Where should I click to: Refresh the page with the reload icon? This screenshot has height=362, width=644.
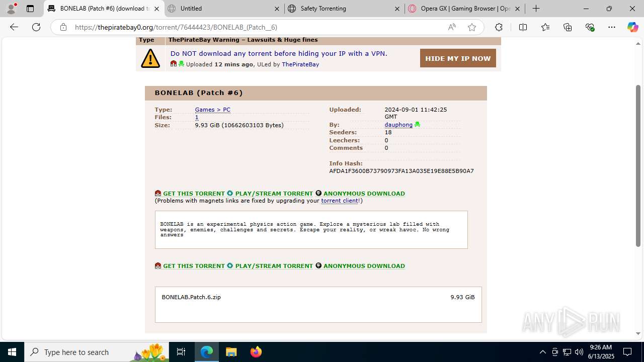point(36,27)
